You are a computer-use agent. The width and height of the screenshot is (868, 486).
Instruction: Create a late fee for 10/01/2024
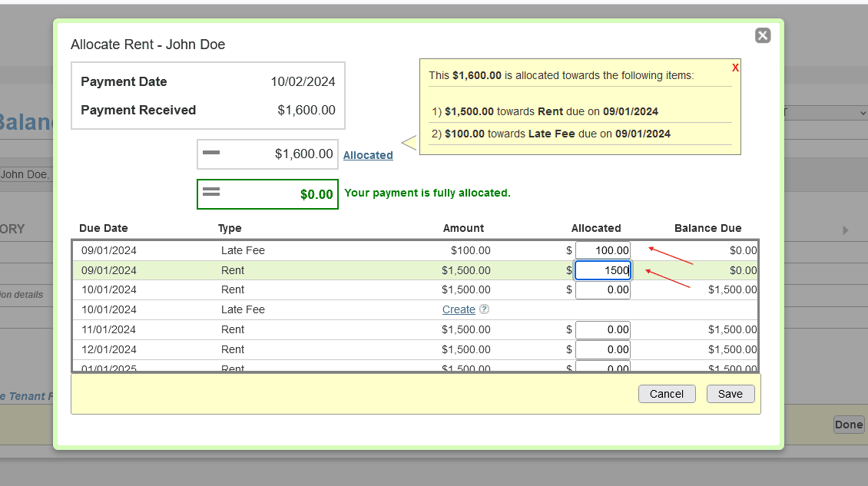pos(459,309)
